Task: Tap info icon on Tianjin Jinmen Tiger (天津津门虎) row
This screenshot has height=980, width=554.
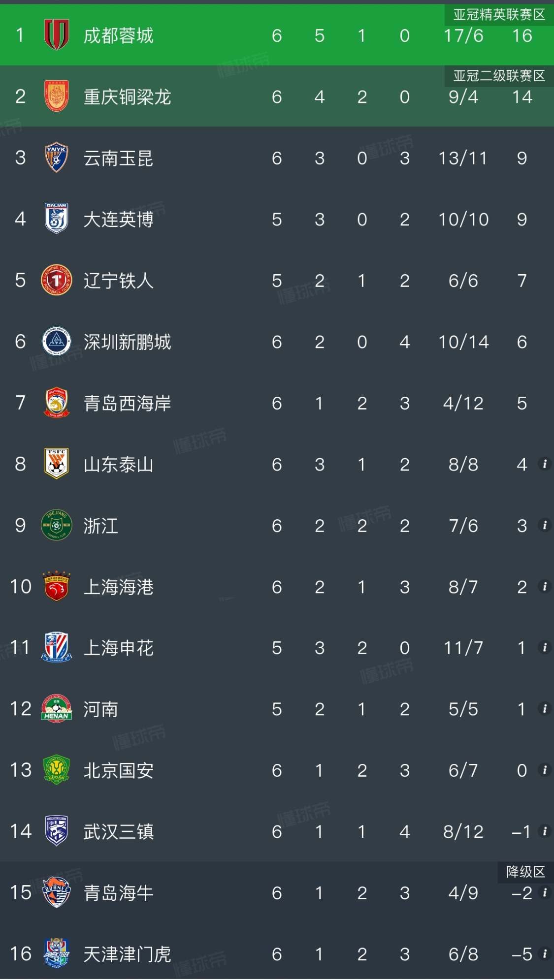Action: (x=544, y=954)
